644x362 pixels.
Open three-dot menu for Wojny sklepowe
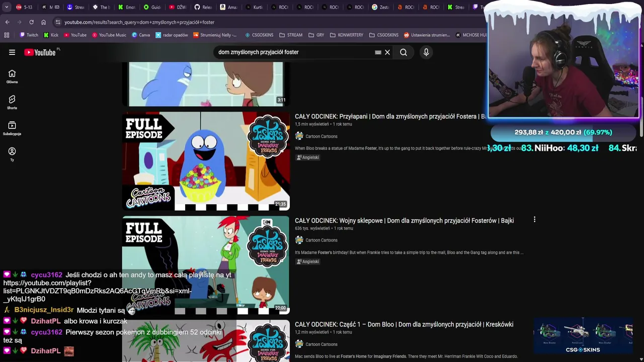click(534, 220)
